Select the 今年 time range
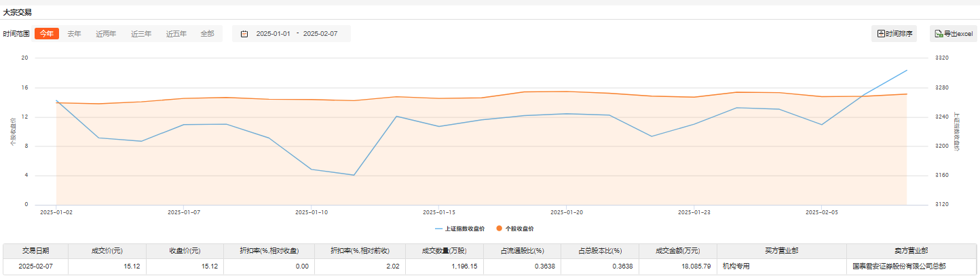This screenshot has width=980, height=278. 47,34
